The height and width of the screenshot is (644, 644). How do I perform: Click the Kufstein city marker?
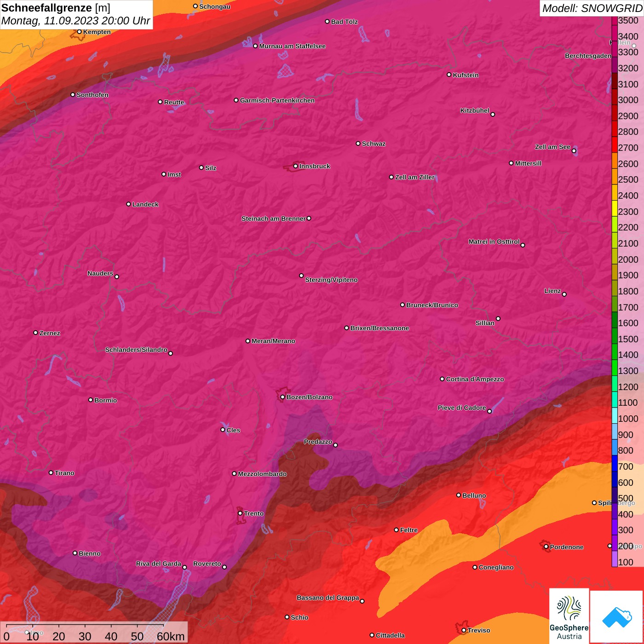coord(449,75)
